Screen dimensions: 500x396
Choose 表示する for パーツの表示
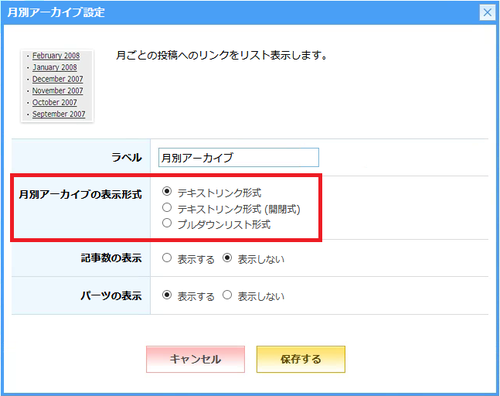pos(167,295)
